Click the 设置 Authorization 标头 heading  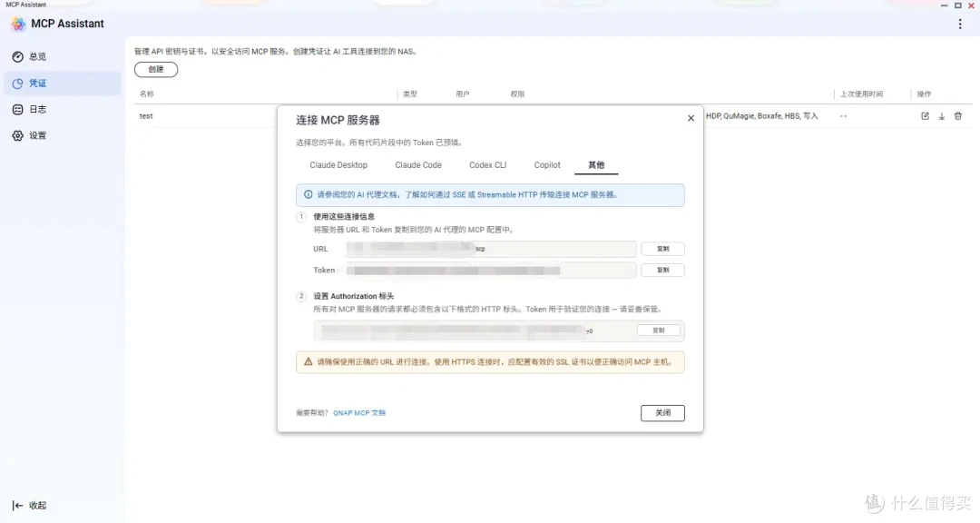[353, 296]
